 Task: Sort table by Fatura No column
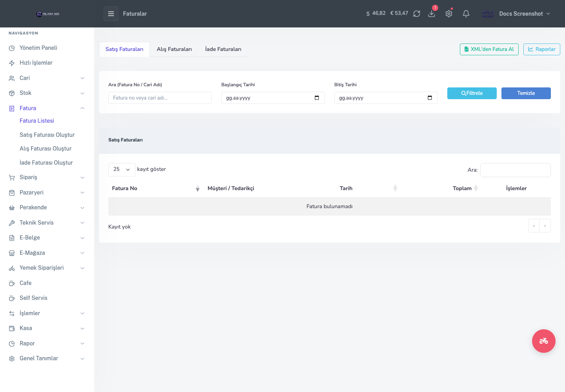[x=156, y=189]
